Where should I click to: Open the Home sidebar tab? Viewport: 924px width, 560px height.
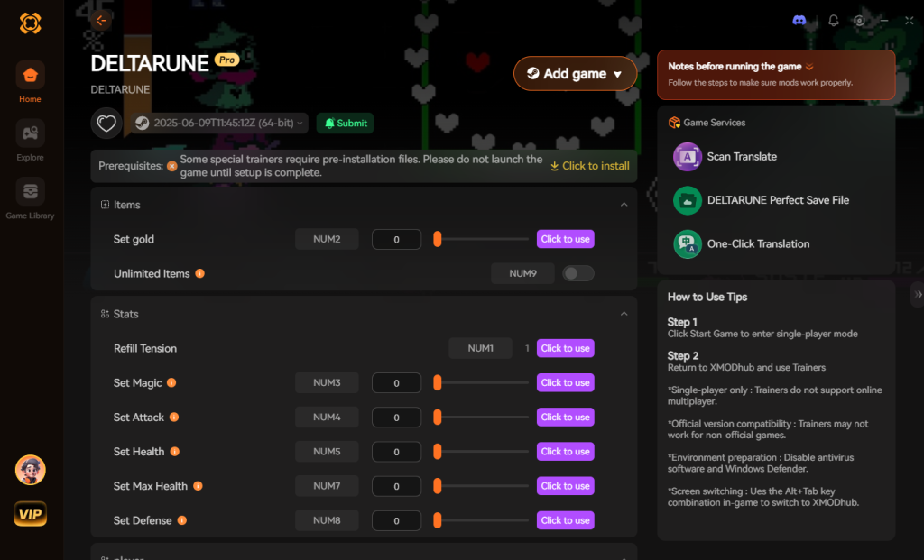click(x=30, y=82)
